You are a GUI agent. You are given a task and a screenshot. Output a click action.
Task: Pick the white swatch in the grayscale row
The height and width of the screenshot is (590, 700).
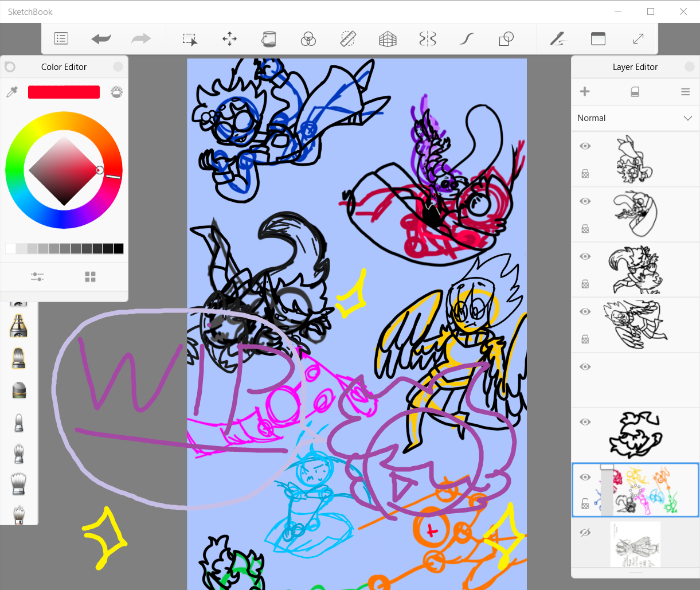pos(10,249)
